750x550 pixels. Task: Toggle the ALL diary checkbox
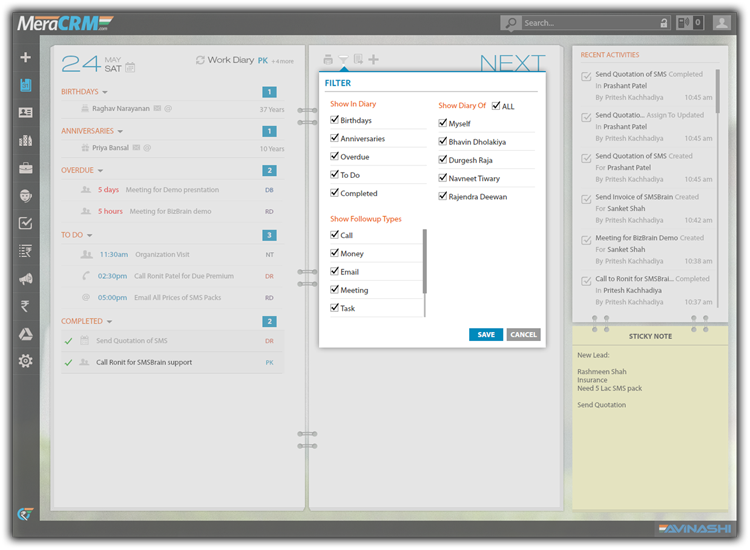[x=496, y=105]
